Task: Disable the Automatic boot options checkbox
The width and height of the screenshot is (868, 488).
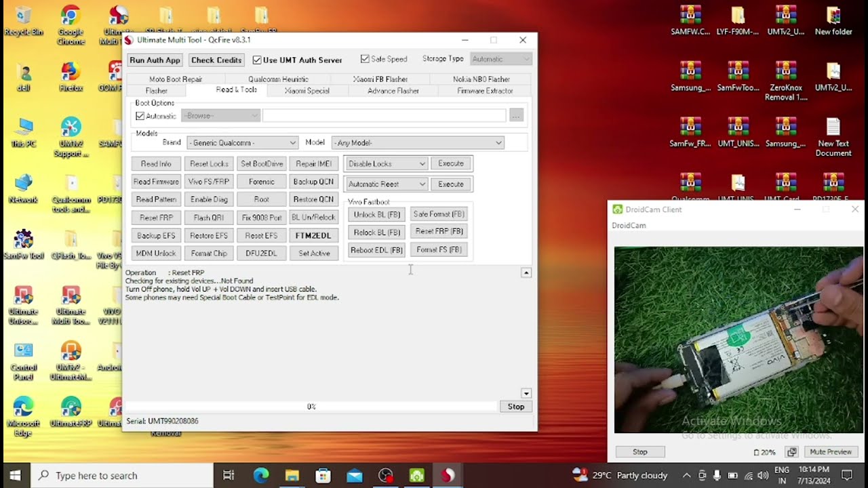Action: (x=140, y=117)
